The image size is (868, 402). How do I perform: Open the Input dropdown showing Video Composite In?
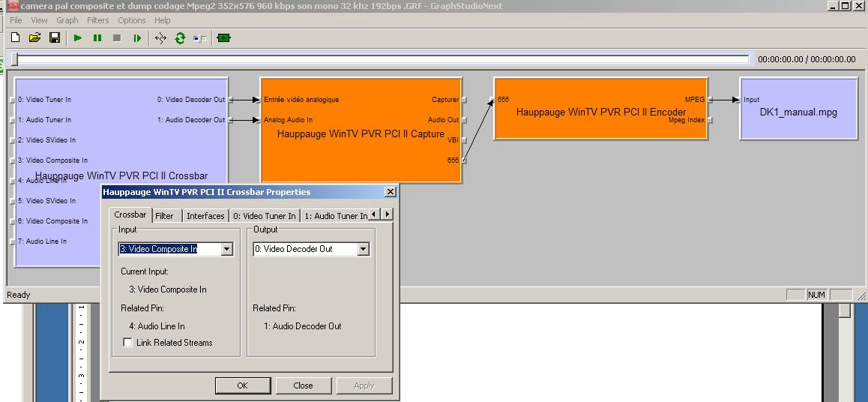226,249
